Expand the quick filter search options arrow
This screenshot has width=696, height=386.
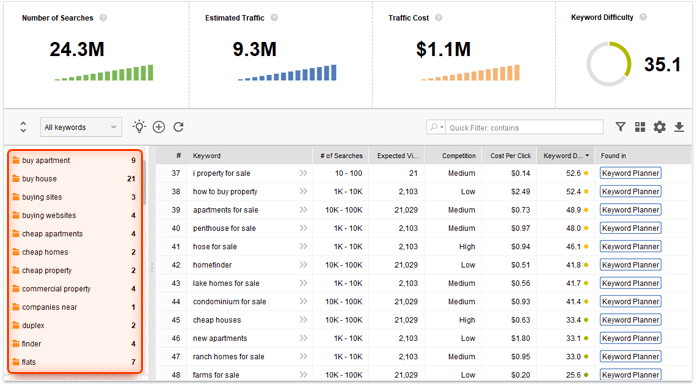point(436,127)
